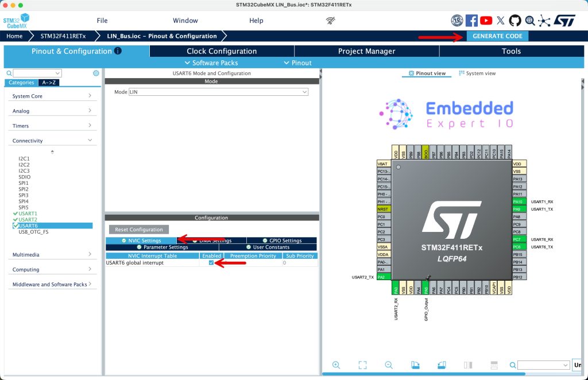The width and height of the screenshot is (588, 380).
Task: Click the GENERATE CODE button
Action: [497, 36]
